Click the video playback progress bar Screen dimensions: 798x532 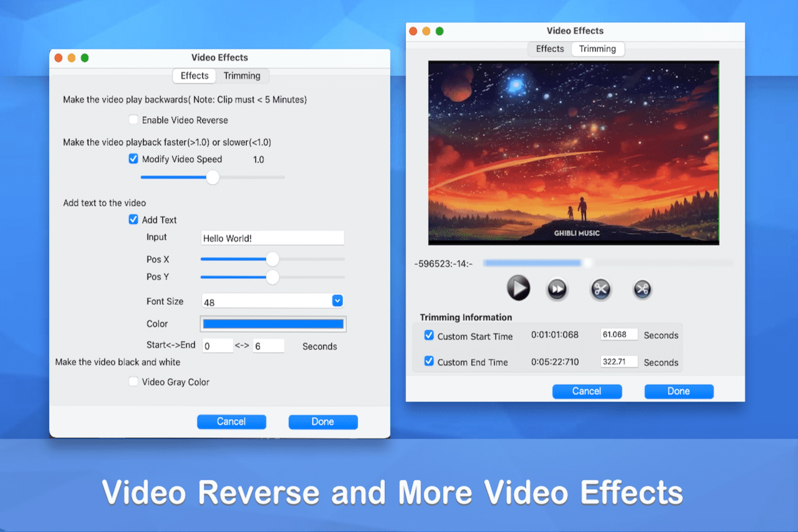tap(607, 263)
